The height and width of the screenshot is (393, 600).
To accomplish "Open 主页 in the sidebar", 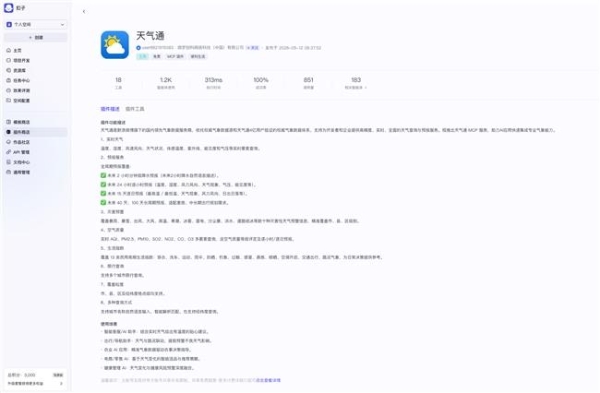I will pyautogui.click(x=36, y=50).
